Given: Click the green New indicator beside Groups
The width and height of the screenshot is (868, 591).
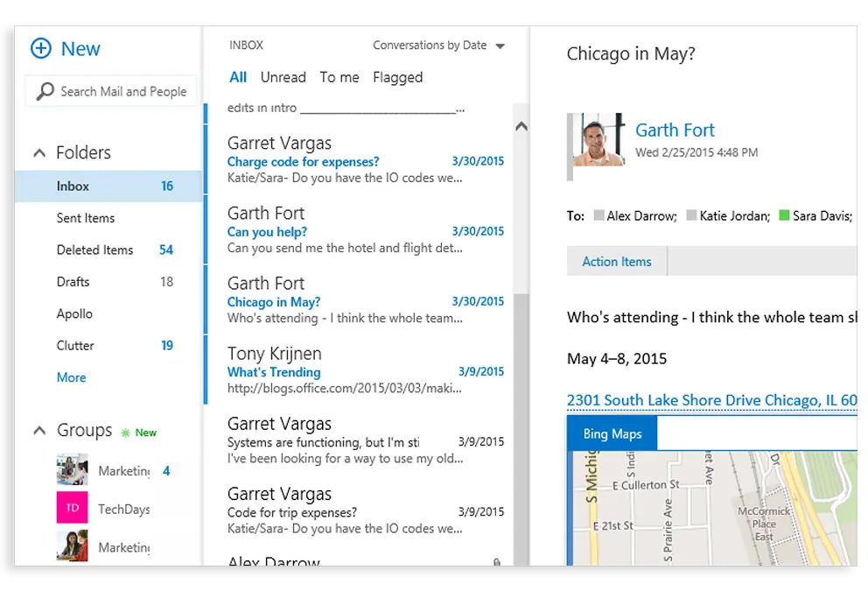Looking at the screenshot, I should [x=139, y=432].
